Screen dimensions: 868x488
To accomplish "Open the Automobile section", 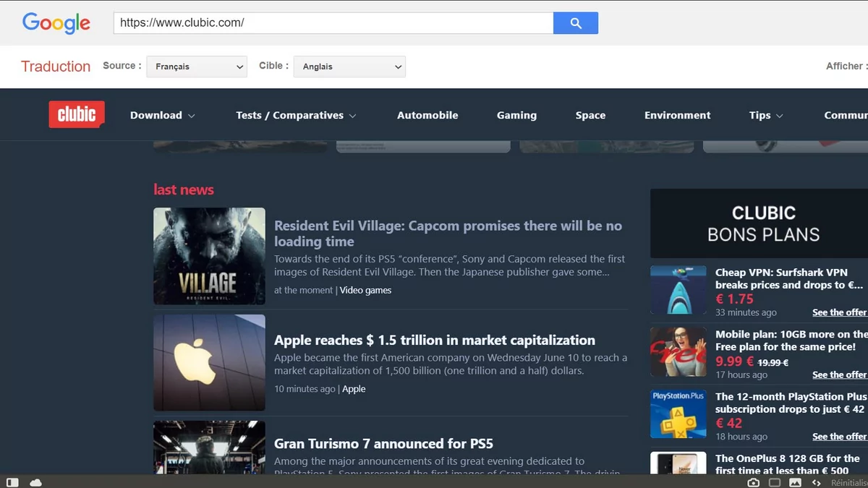I will [427, 115].
